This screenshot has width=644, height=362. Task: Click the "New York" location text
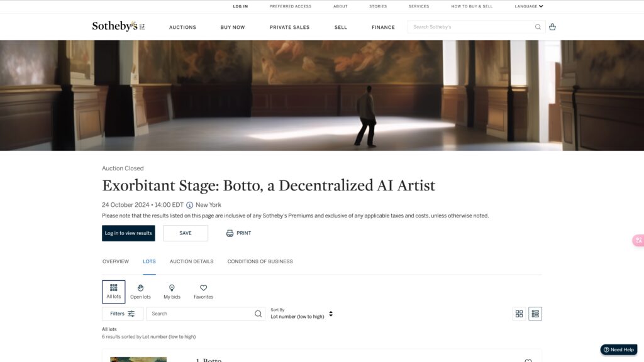pyautogui.click(x=208, y=205)
